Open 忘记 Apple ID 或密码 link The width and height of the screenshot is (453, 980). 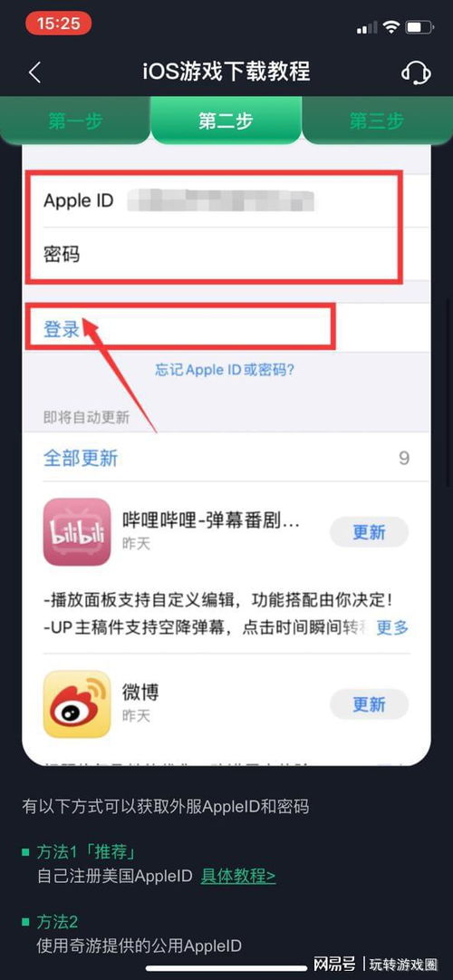(x=225, y=369)
